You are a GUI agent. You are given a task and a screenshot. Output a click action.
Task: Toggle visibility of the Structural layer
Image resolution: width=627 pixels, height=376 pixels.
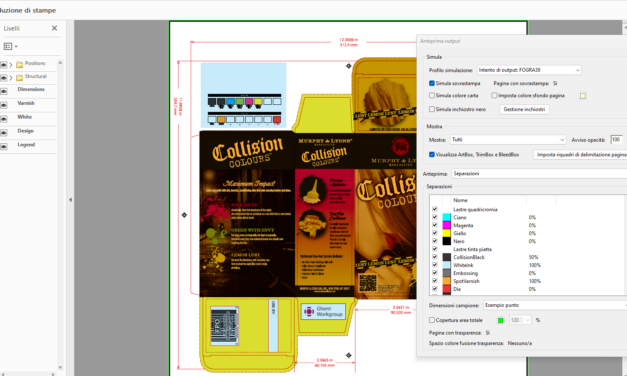click(4, 78)
